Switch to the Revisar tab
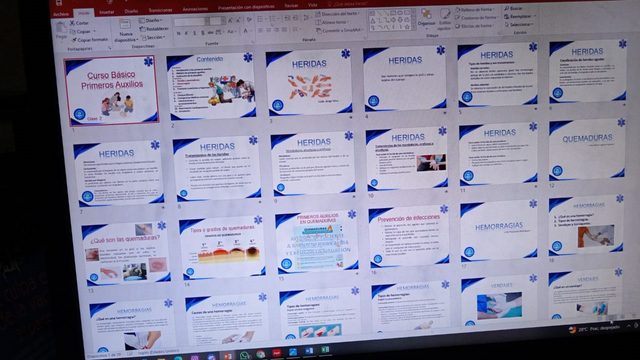The height and width of the screenshot is (360, 640). coord(291,6)
